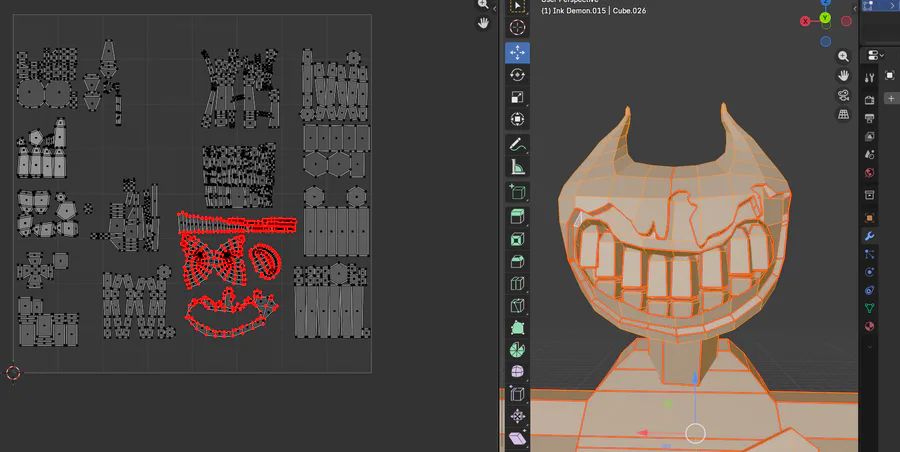This screenshot has width=900, height=452.
Task: Open the Output properties tab
Action: 869,118
